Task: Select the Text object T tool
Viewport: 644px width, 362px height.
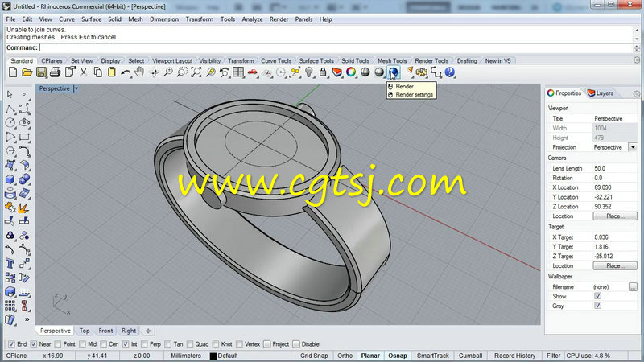Action: pyautogui.click(x=10, y=264)
